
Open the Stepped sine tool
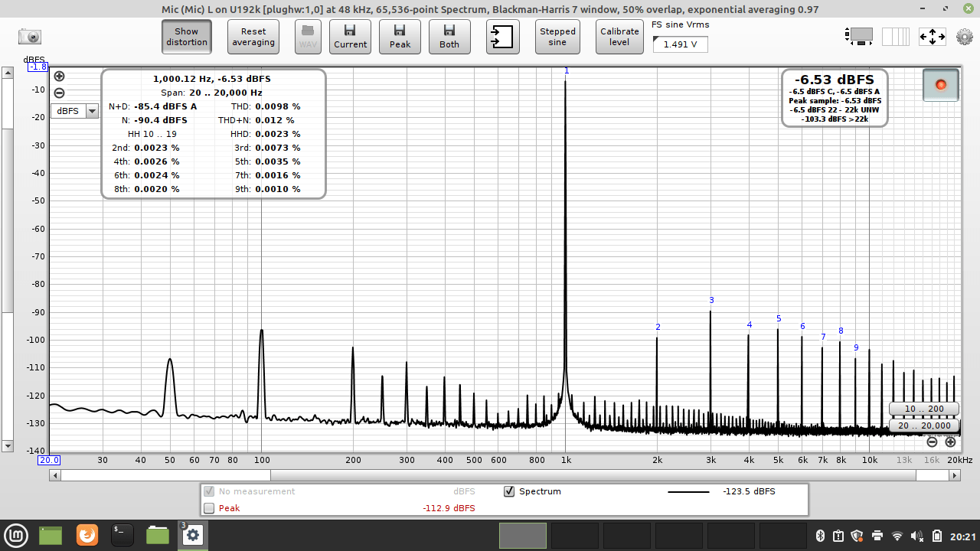click(x=557, y=37)
